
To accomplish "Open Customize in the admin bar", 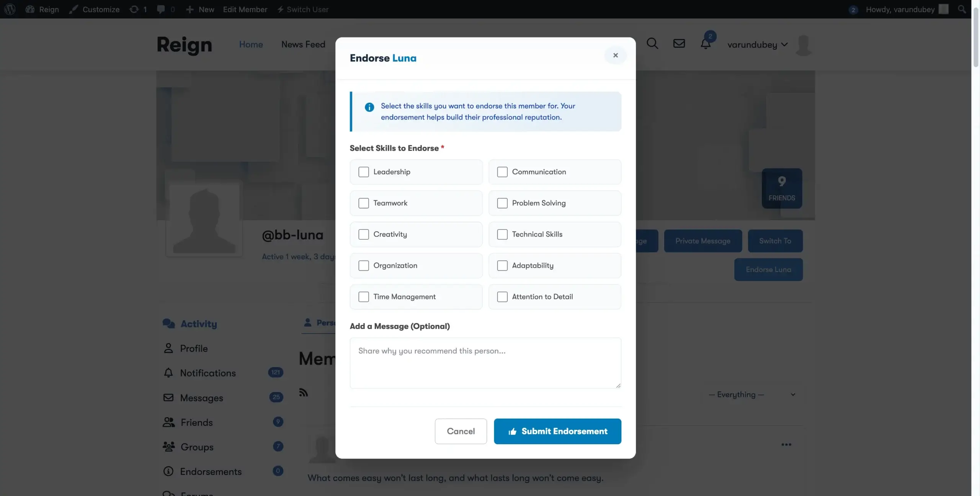I will pyautogui.click(x=94, y=9).
